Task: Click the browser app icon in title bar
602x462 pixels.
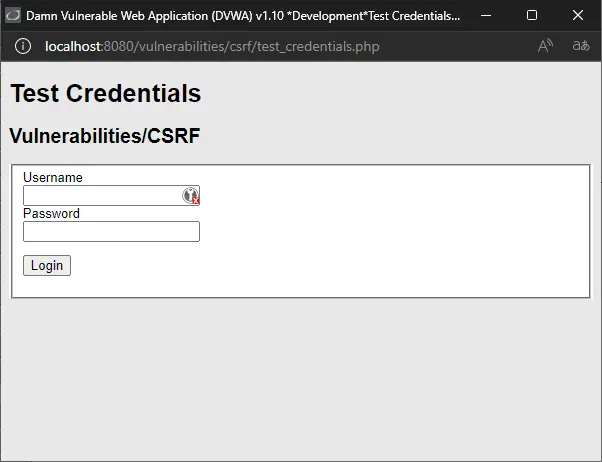Action: point(13,15)
